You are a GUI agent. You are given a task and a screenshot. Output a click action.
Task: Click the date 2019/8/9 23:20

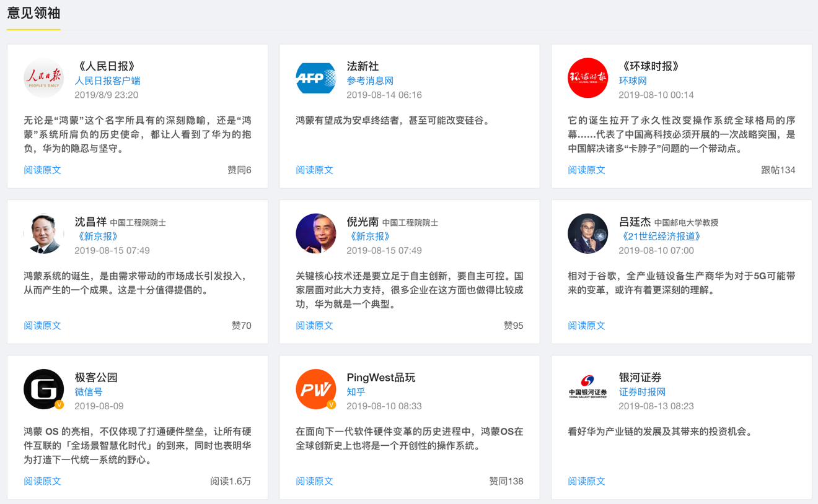pos(106,95)
